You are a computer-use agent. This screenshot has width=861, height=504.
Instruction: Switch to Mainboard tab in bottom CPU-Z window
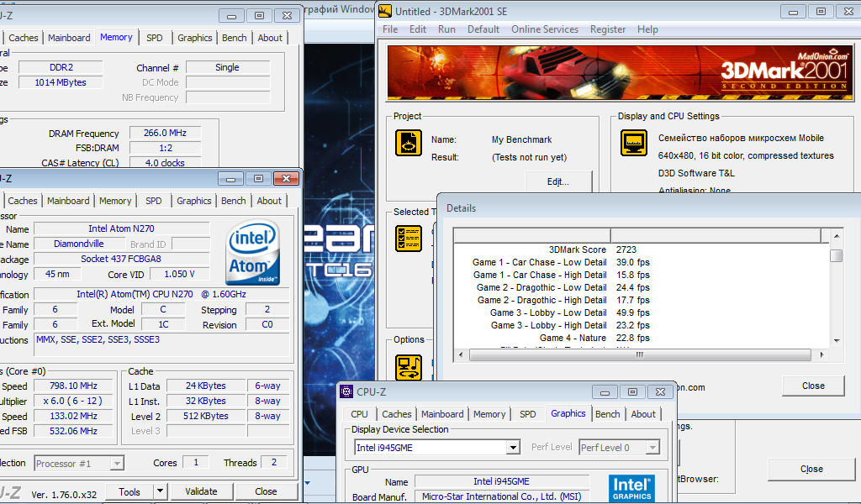[x=442, y=414]
